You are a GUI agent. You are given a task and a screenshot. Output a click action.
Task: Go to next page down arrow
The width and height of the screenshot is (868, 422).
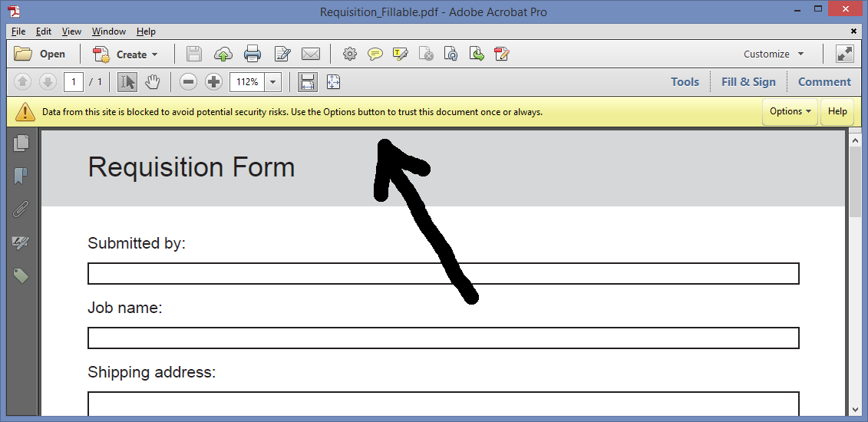(x=48, y=82)
